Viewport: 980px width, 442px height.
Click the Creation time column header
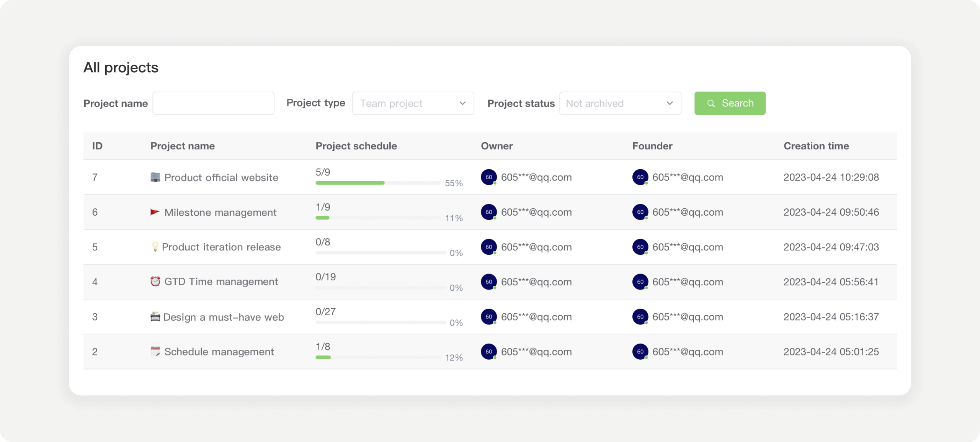click(x=816, y=146)
